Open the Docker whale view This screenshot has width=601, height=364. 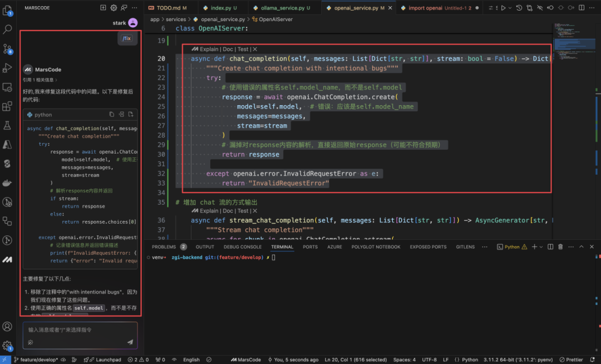[7, 183]
